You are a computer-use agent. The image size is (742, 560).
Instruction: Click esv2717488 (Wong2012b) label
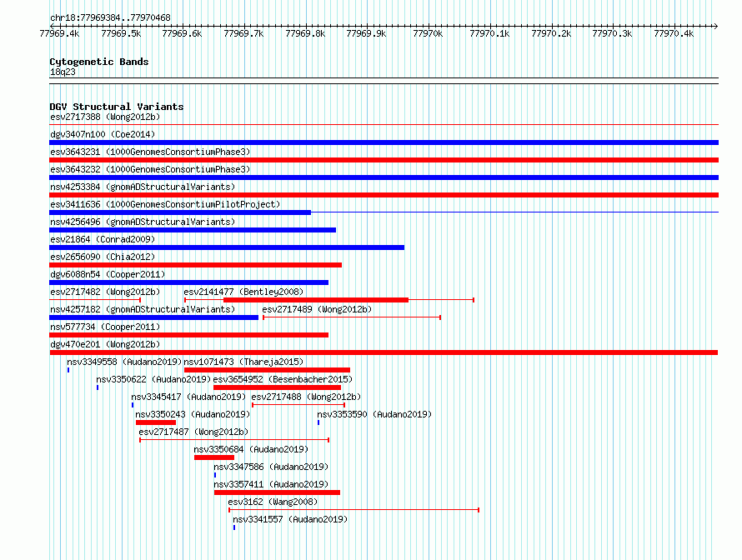(306, 397)
